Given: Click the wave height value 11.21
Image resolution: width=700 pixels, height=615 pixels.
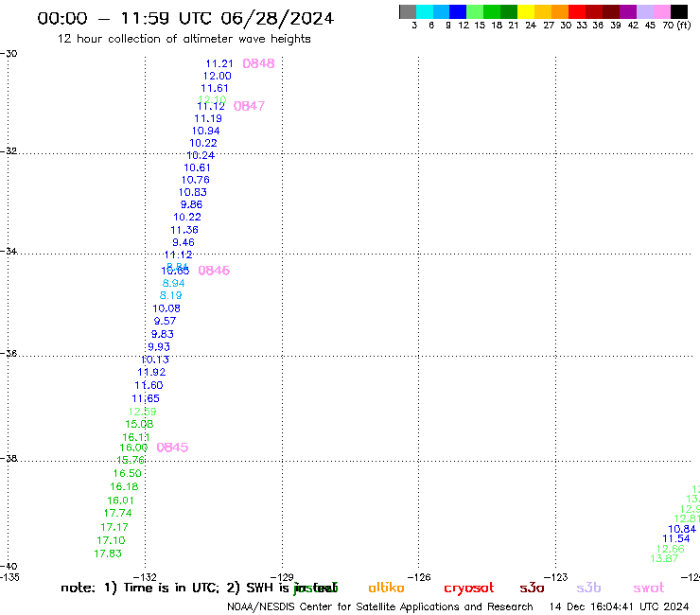Looking at the screenshot, I should pyautogui.click(x=219, y=63).
